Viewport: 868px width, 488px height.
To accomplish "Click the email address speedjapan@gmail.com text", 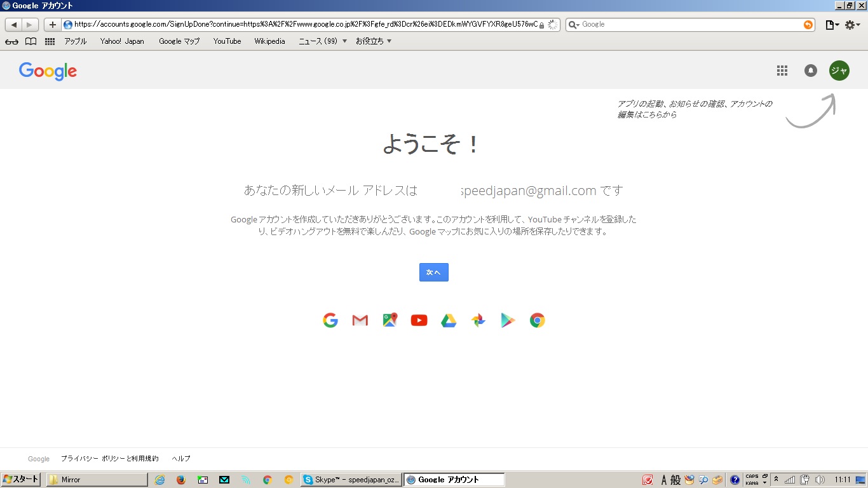I will (x=529, y=191).
